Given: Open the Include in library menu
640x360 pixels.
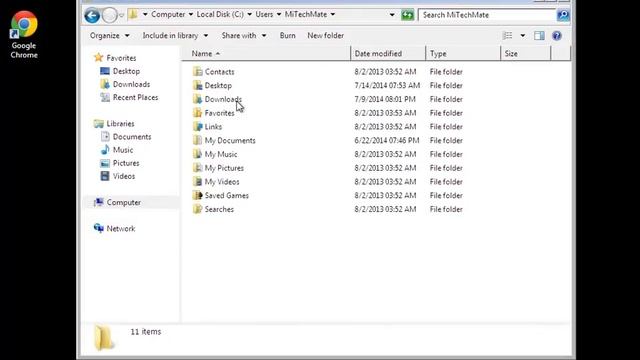Looking at the screenshot, I should click(x=175, y=36).
